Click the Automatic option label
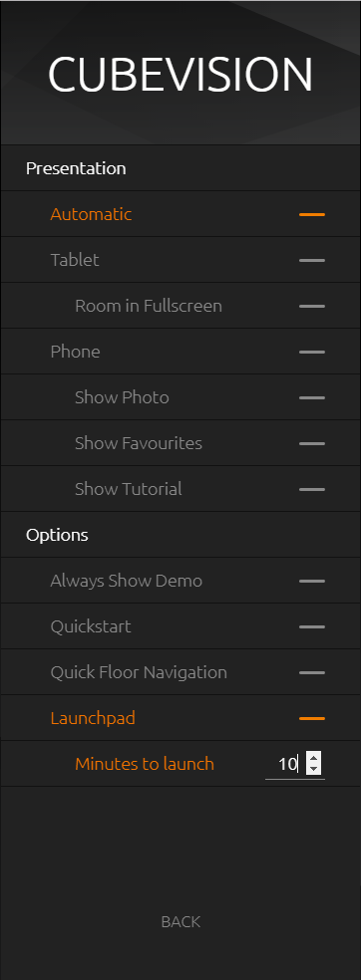Screen dimensions: 361x980 click(x=91, y=214)
